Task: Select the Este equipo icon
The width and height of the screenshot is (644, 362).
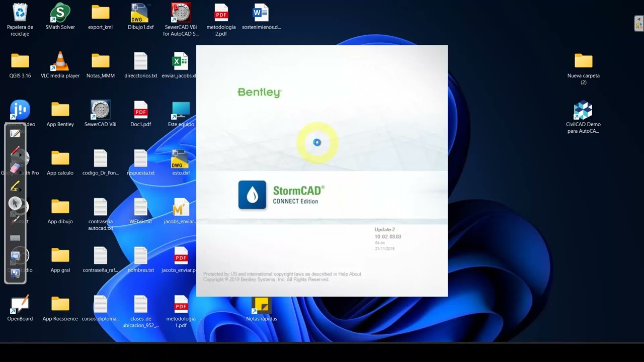Action: pos(181,114)
